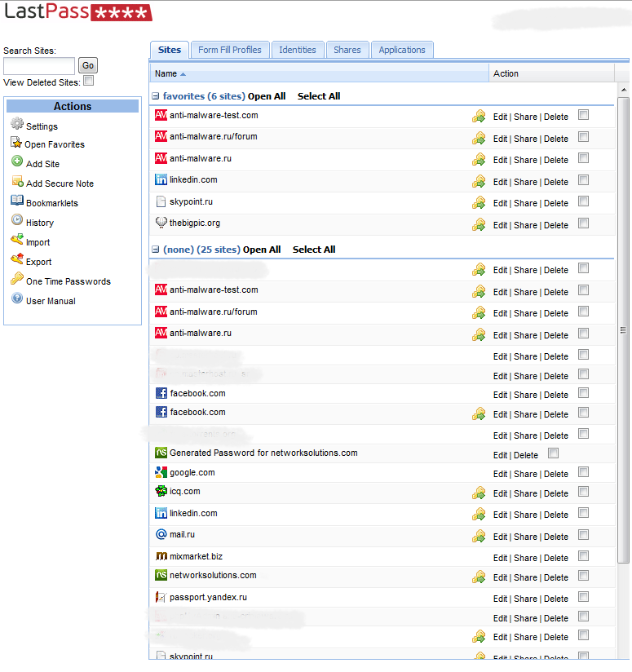632x672 pixels.
Task: Click the Import key icon
Action: coord(17,240)
